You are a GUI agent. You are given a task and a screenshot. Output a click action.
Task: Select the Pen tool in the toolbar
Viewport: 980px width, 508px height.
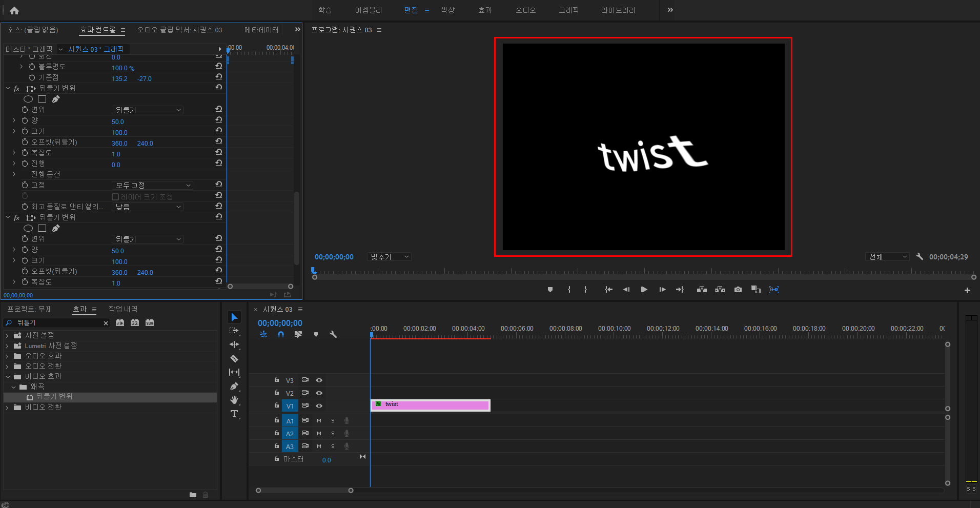(234, 386)
